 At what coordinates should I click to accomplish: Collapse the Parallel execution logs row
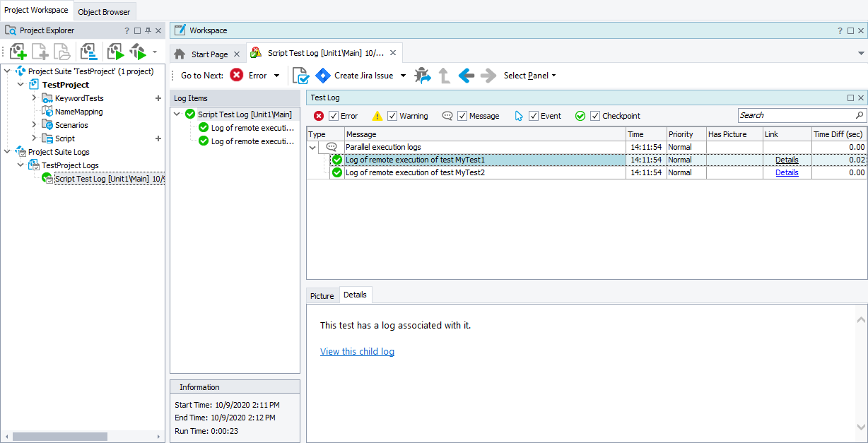click(x=312, y=146)
